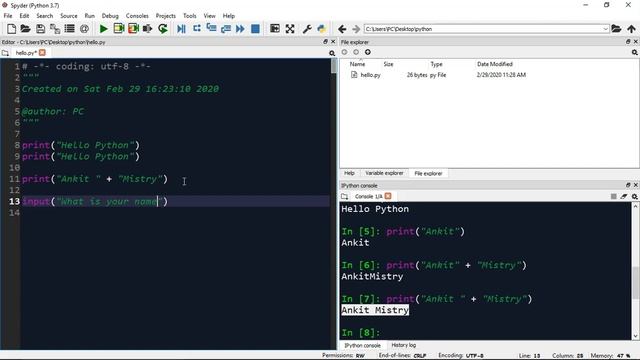Open the Edit menu

(x=24, y=16)
